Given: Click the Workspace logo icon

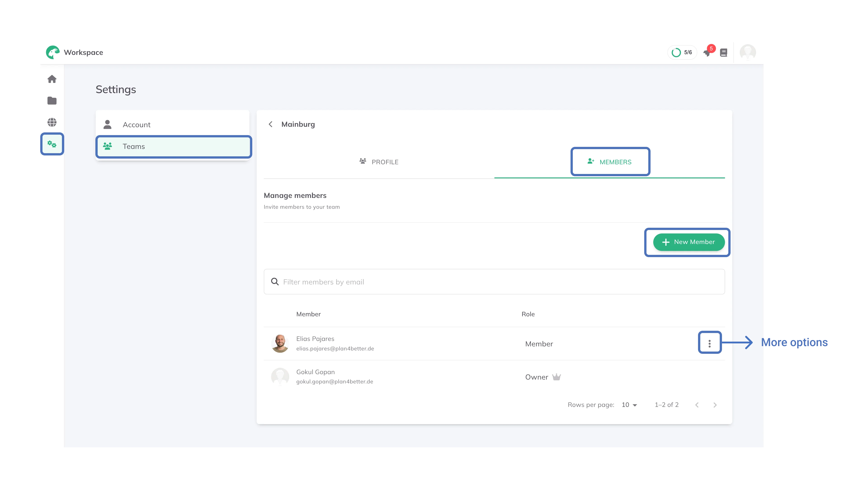Looking at the screenshot, I should tap(53, 52).
